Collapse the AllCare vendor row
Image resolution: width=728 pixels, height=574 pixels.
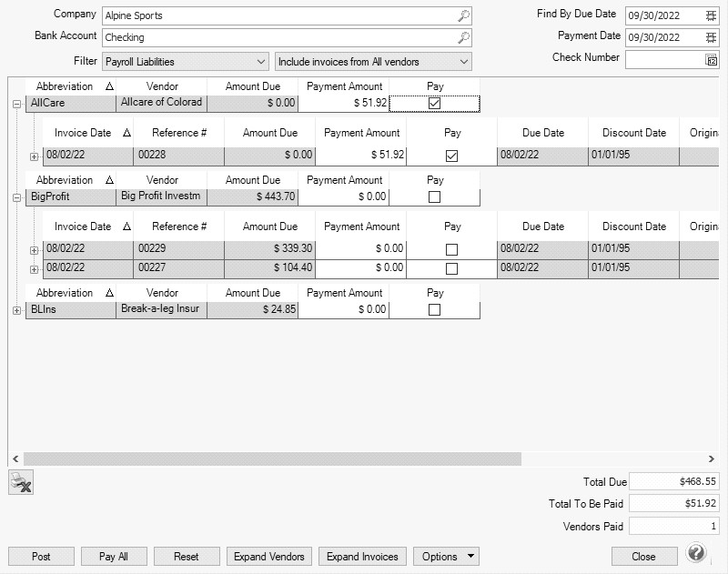tap(16, 105)
